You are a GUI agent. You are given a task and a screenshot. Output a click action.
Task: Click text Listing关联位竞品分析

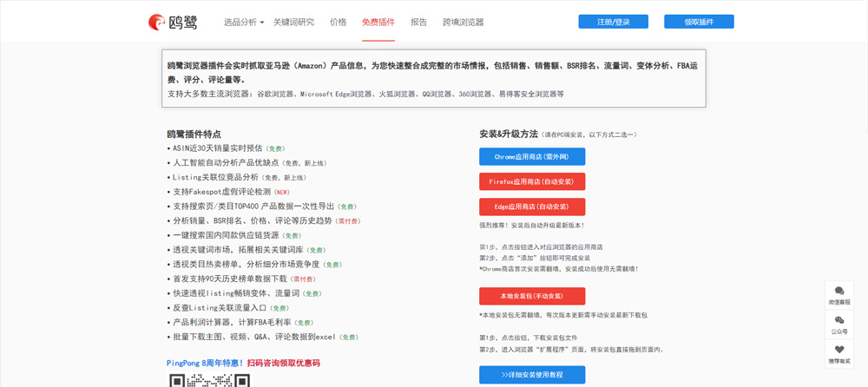(x=215, y=177)
